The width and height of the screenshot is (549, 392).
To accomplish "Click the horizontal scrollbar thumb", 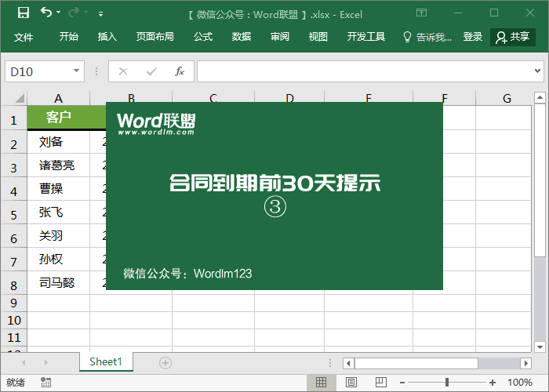I will tap(416, 363).
